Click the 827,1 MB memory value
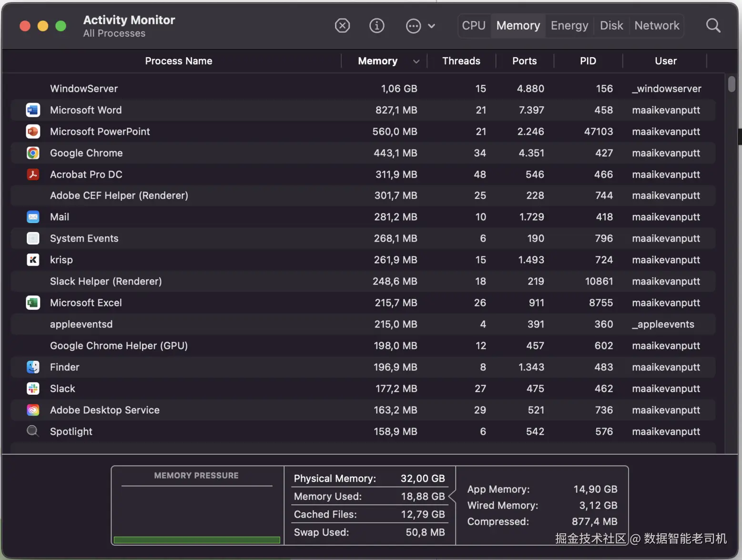 pyautogui.click(x=396, y=110)
